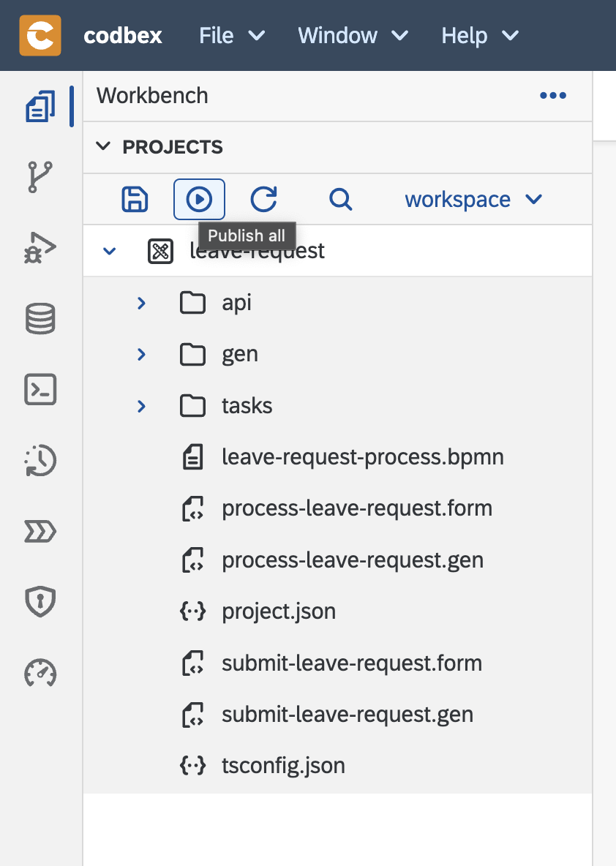Screen dimensions: 616x866
Task: Collapse the PROJECTS section
Action: pos(103,146)
